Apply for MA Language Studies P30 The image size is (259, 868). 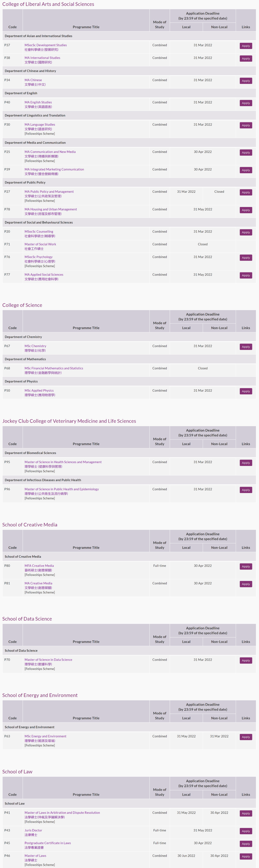(246, 125)
